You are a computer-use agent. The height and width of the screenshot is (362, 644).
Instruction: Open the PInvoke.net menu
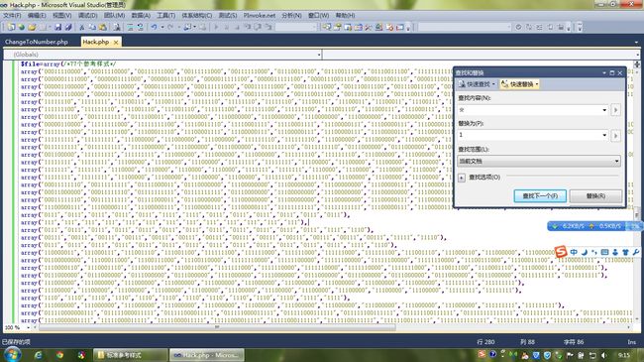(260, 15)
